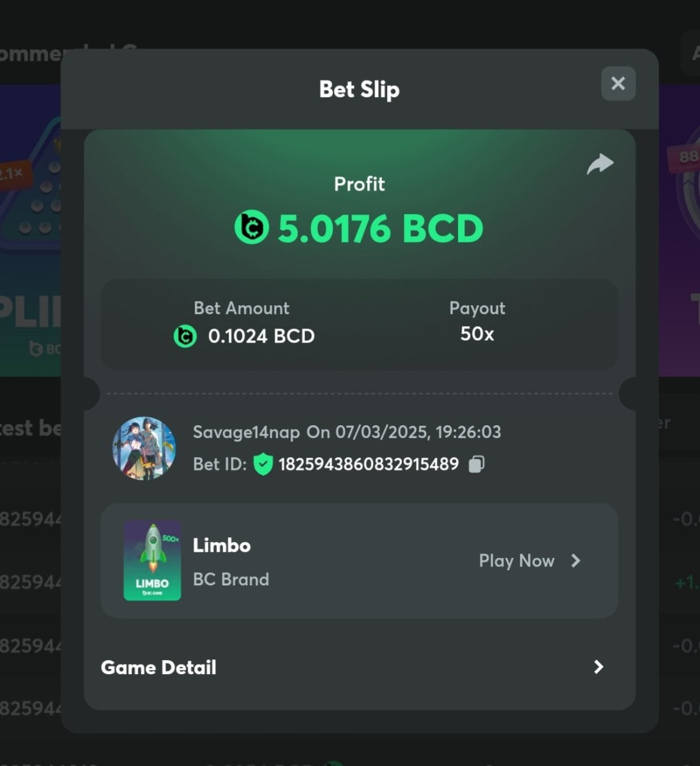Click the green verified shield icon

263,464
